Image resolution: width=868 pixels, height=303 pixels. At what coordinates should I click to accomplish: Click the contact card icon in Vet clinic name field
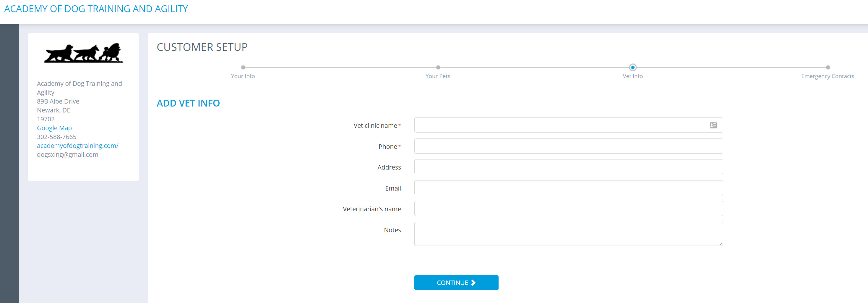click(713, 125)
